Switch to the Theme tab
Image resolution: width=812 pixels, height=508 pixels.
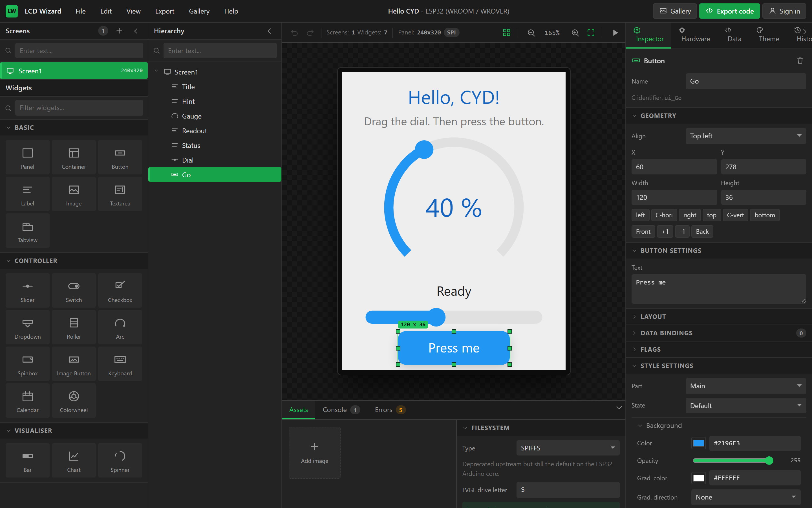[x=769, y=35]
